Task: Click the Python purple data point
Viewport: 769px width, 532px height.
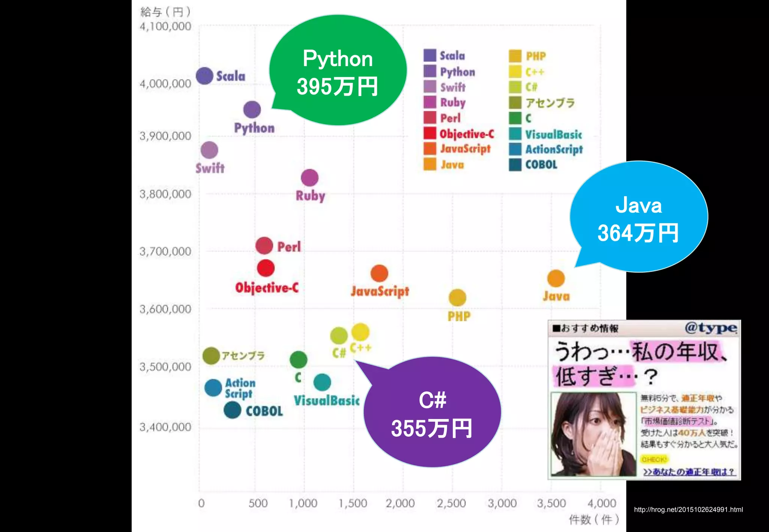Action: [x=252, y=110]
